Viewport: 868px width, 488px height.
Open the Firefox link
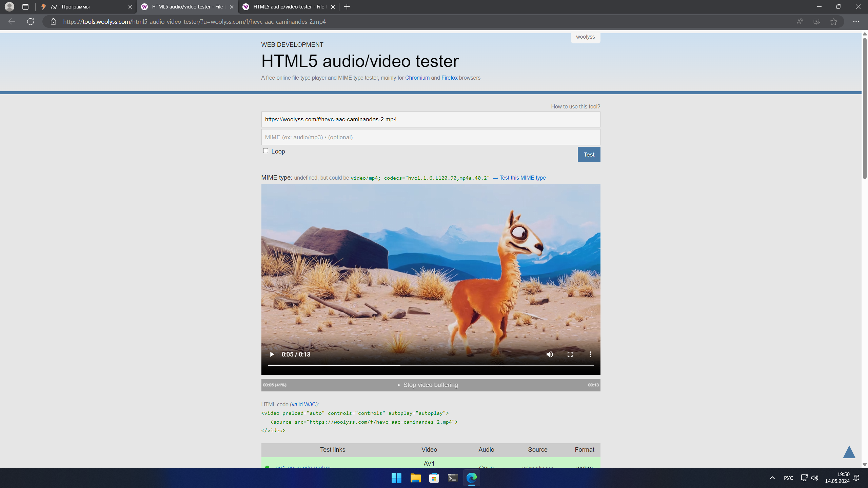(x=449, y=78)
